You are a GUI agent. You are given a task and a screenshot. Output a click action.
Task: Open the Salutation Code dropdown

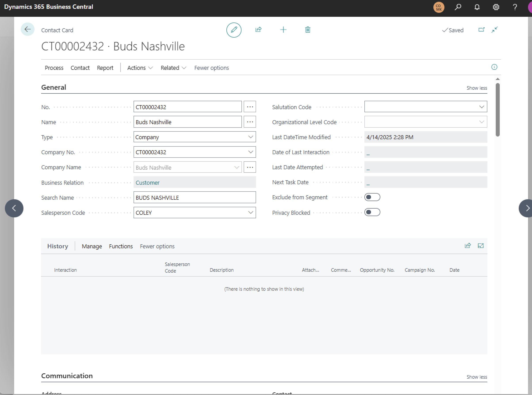(x=482, y=107)
